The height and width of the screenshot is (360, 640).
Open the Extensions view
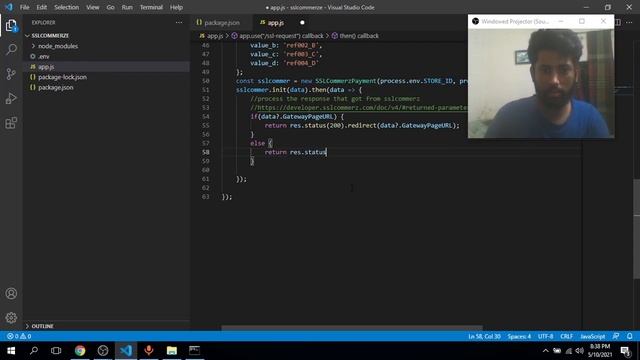point(11,123)
